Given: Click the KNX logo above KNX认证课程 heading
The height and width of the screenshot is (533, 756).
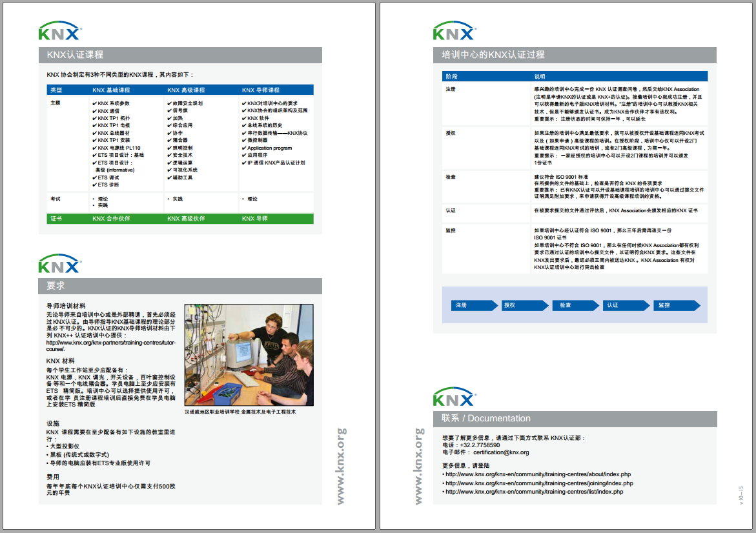Looking at the screenshot, I should tap(59, 31).
